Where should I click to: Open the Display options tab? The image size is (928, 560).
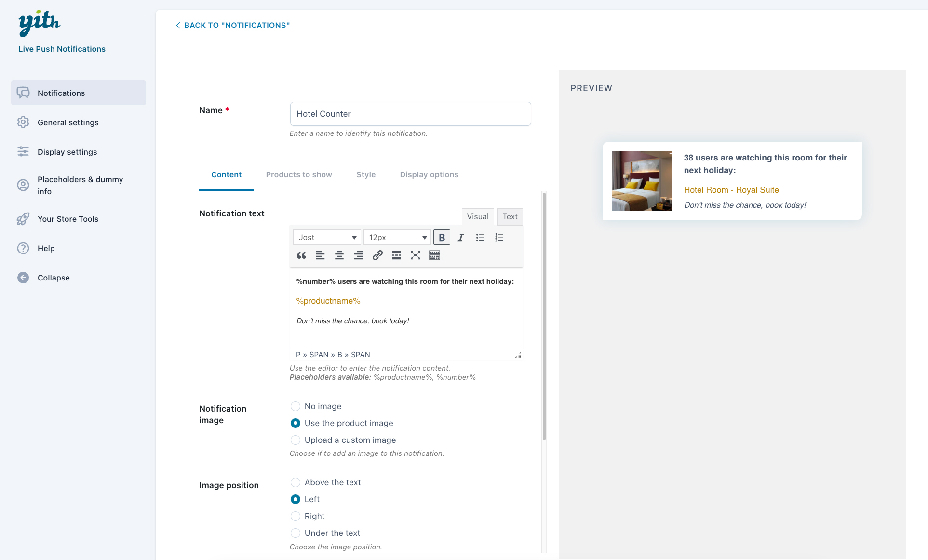click(x=429, y=174)
